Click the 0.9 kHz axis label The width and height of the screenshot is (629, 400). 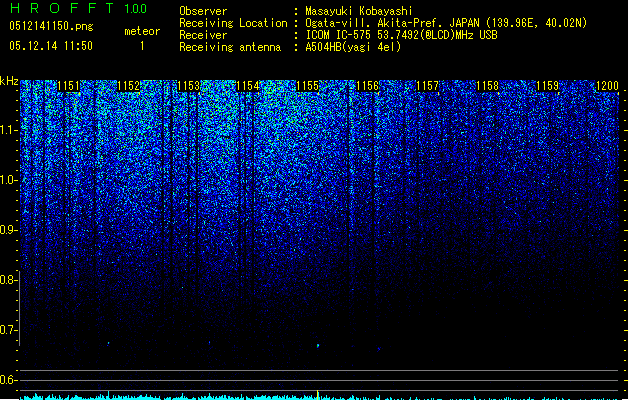click(x=9, y=230)
